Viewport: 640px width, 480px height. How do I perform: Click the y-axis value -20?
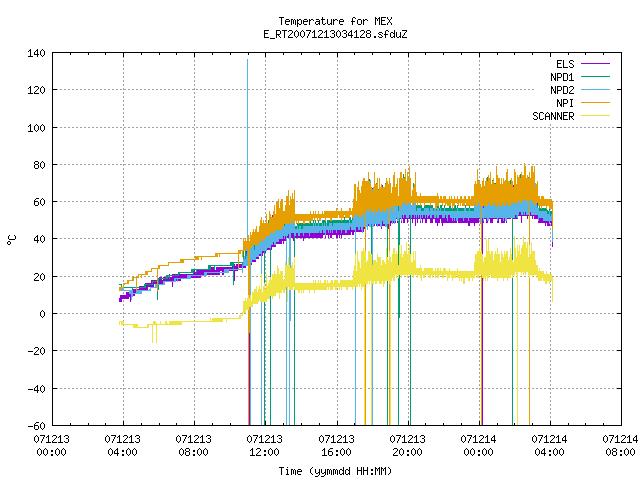click(x=36, y=351)
